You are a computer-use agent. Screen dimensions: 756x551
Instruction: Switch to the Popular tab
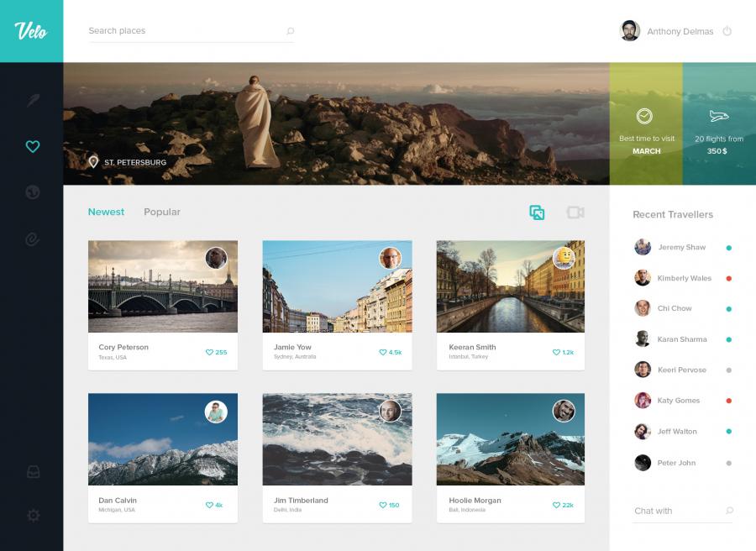(162, 213)
